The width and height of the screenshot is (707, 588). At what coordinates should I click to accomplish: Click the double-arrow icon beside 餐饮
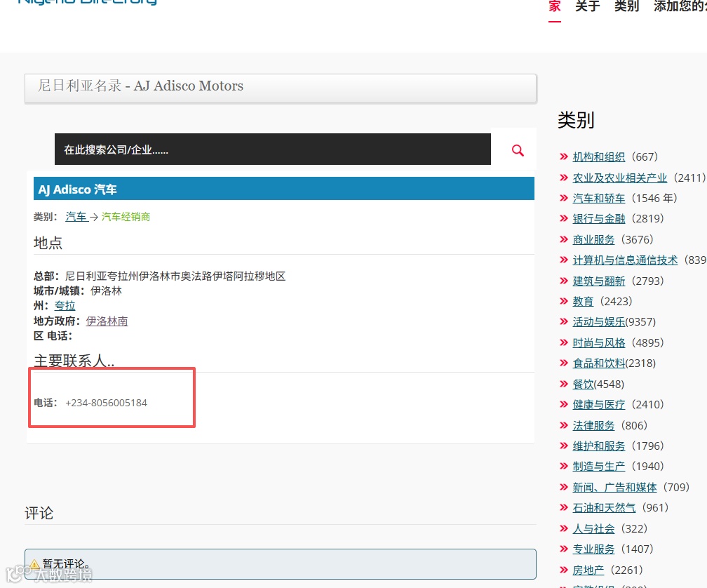(x=564, y=385)
